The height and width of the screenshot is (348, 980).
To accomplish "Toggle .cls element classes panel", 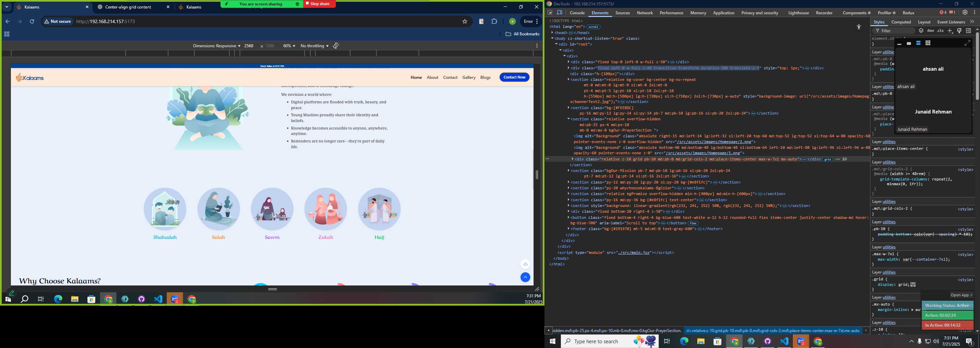I will coord(941,31).
